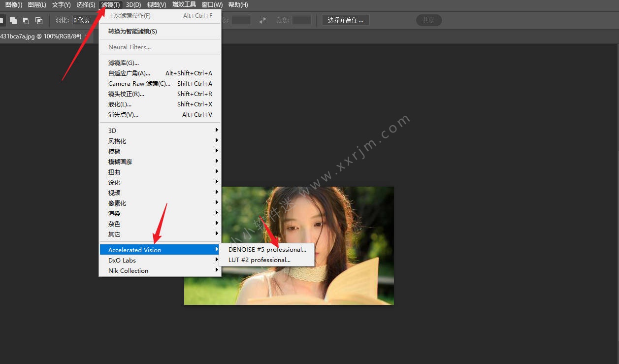The height and width of the screenshot is (364, 619).
Task: Click the intersect with selection icon
Action: coord(39,20)
